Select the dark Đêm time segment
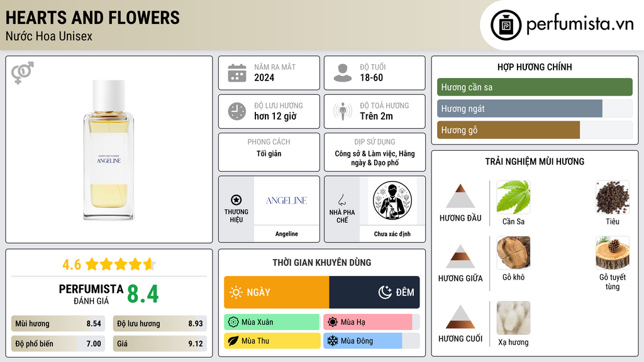The height and width of the screenshot is (362, 644). click(374, 292)
